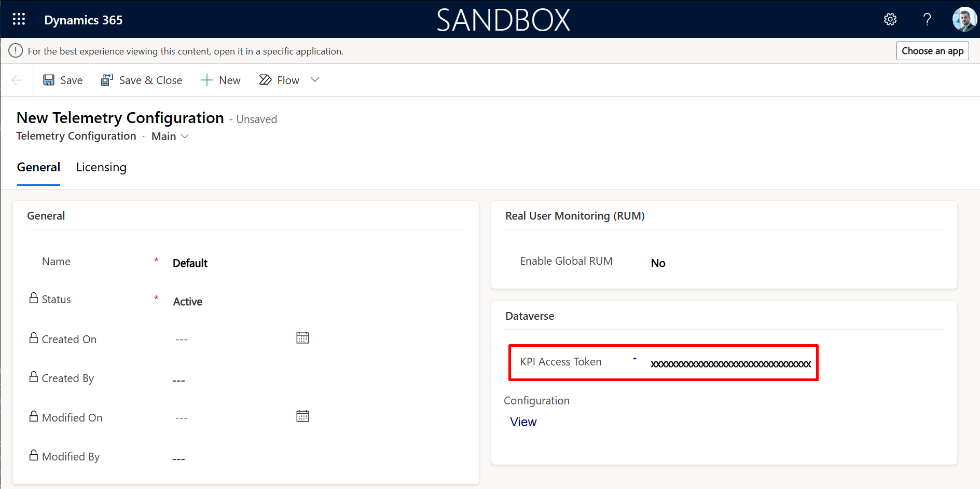Click the Dynamics 365 title link
The image size is (980, 489).
point(84,20)
